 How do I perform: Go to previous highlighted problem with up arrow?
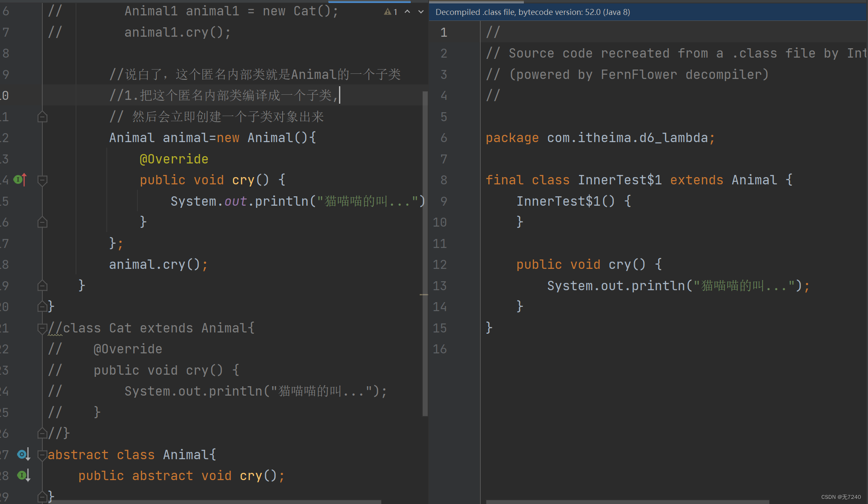(407, 12)
